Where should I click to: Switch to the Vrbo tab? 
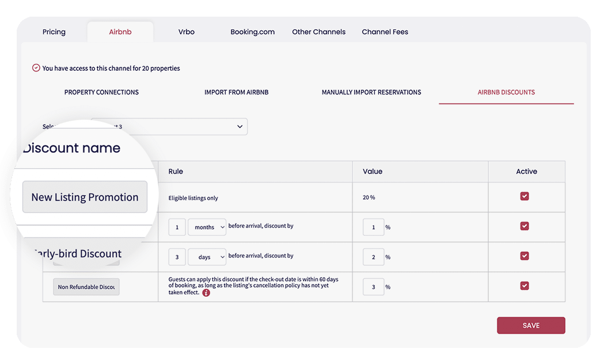tap(187, 32)
